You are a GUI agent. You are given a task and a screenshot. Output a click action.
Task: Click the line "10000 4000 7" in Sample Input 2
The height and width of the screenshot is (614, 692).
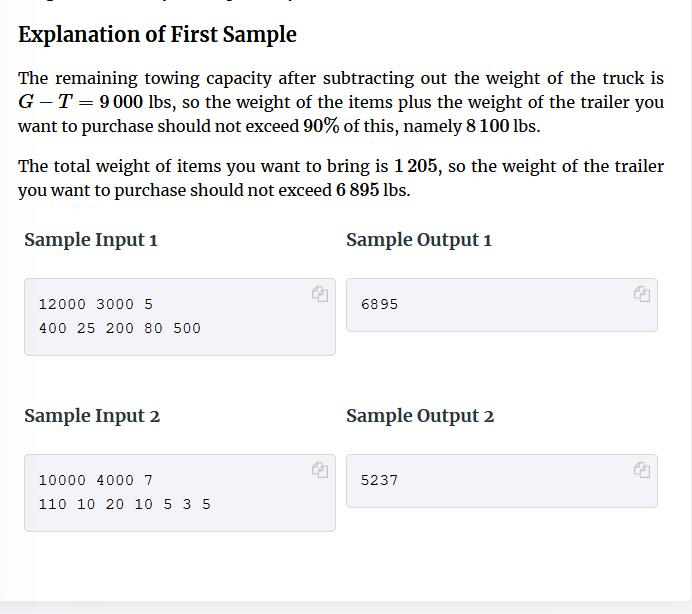point(96,480)
